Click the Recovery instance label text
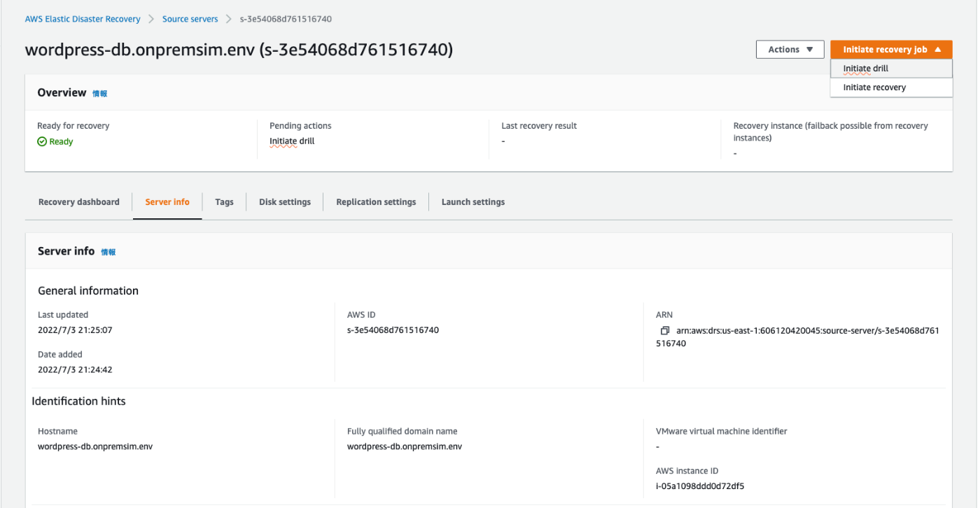This screenshot has height=508, width=980. click(831, 132)
